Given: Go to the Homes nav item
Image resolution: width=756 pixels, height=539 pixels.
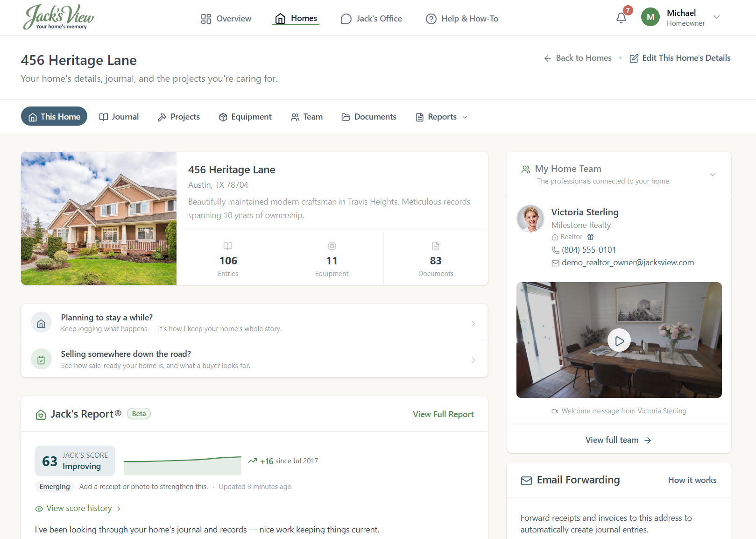Looking at the screenshot, I should click(x=296, y=18).
